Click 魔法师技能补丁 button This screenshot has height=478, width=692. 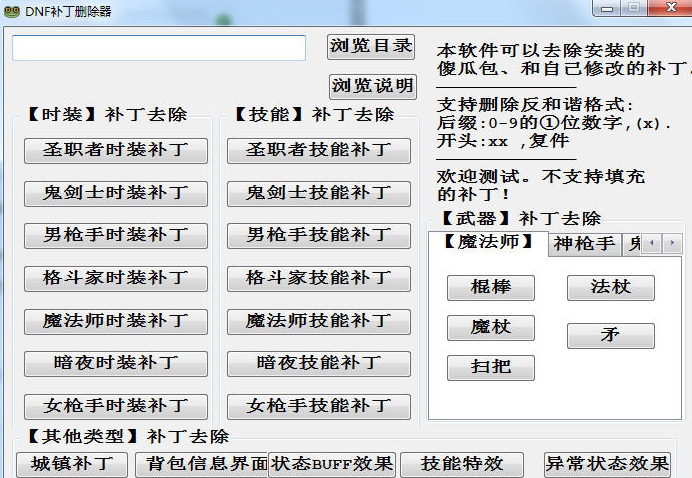point(319,321)
